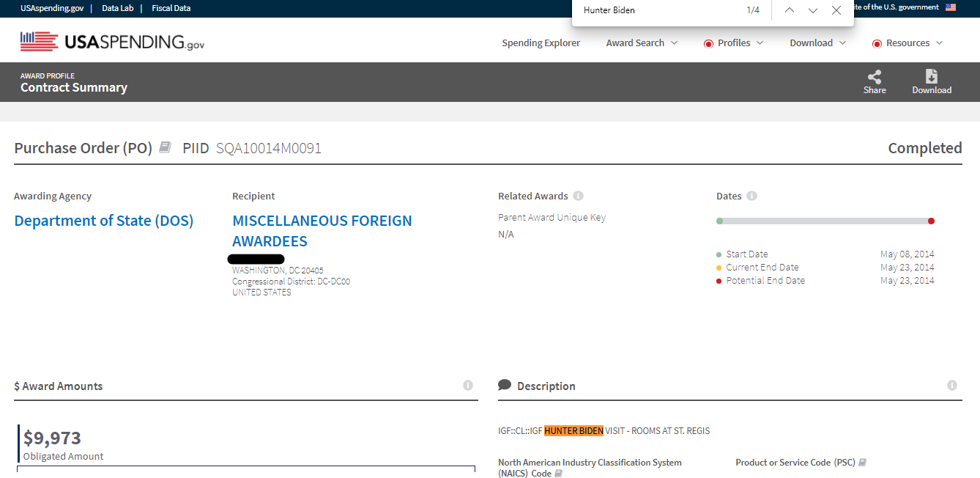This screenshot has height=478, width=980.
Task: Click the Congressional District: DC-DC00 text
Action: click(x=292, y=282)
